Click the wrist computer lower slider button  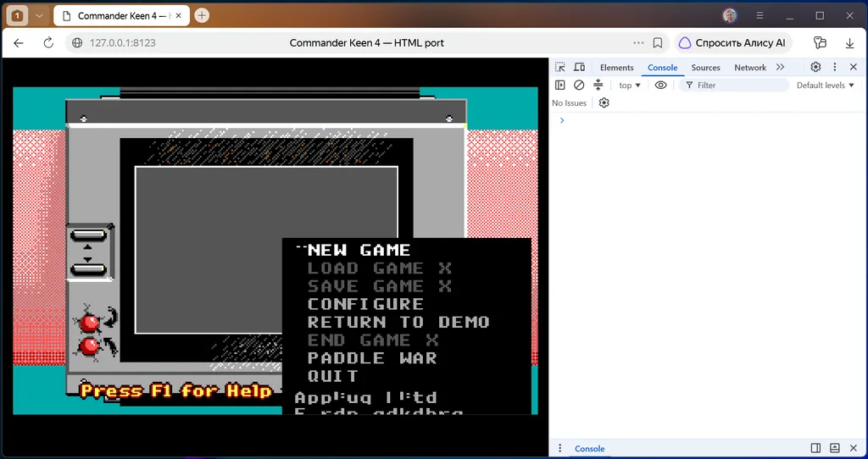pos(88,269)
